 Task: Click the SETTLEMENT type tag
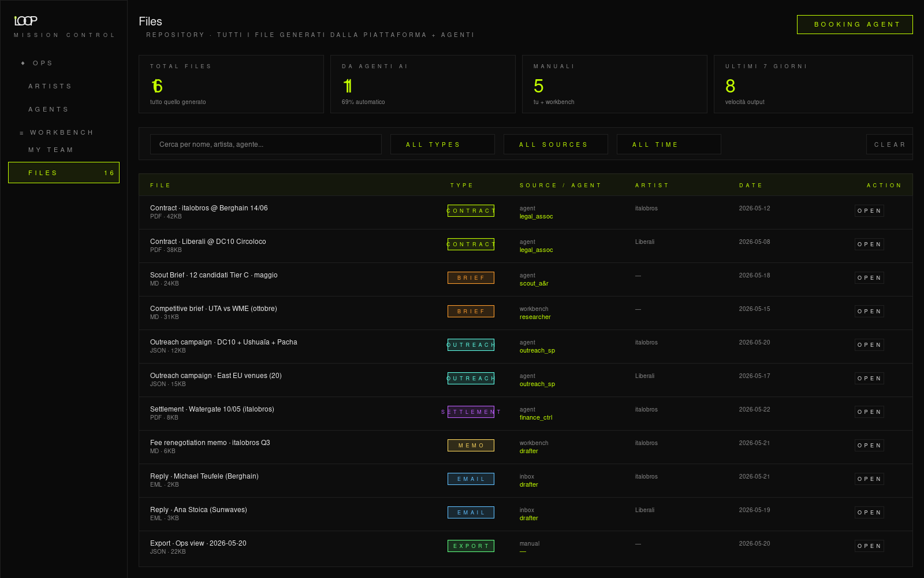click(x=471, y=412)
